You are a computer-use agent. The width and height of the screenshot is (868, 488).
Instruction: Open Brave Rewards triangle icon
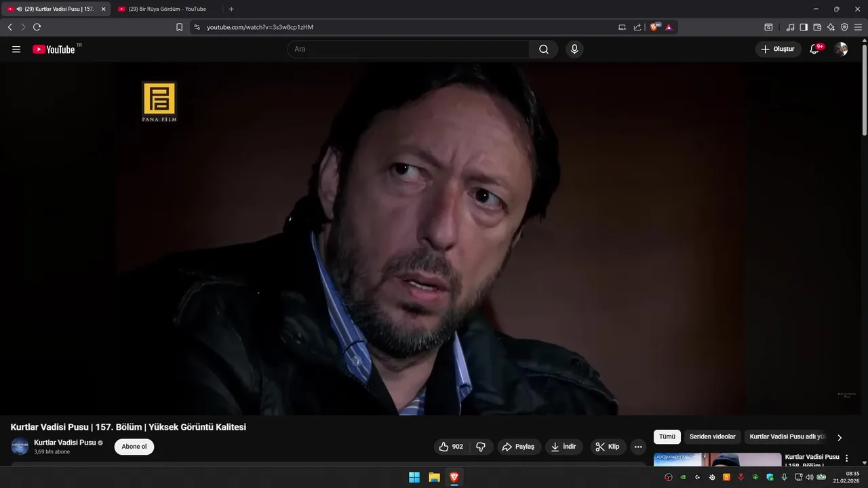pos(669,27)
